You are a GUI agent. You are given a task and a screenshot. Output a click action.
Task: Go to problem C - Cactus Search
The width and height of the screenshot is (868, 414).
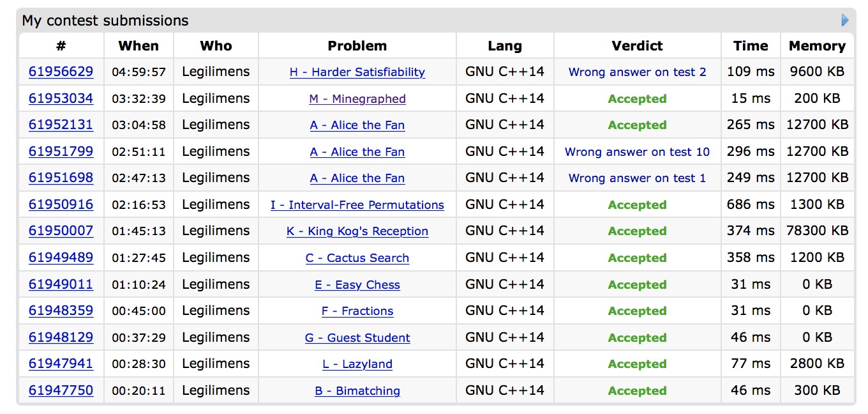tap(357, 258)
